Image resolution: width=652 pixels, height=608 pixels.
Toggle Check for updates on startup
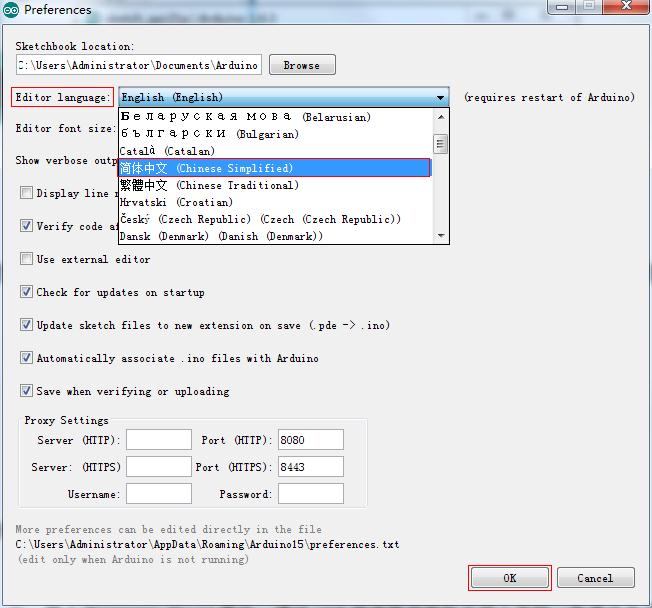point(27,292)
